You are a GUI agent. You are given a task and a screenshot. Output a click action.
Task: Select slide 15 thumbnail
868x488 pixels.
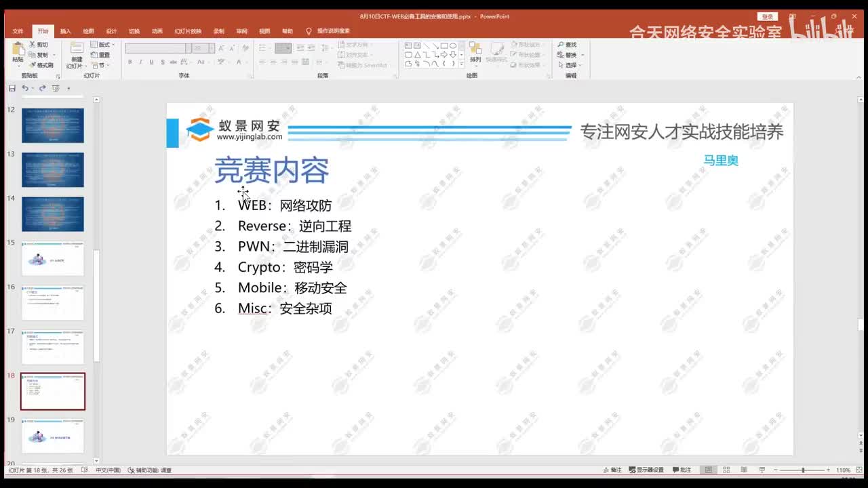coord(53,258)
